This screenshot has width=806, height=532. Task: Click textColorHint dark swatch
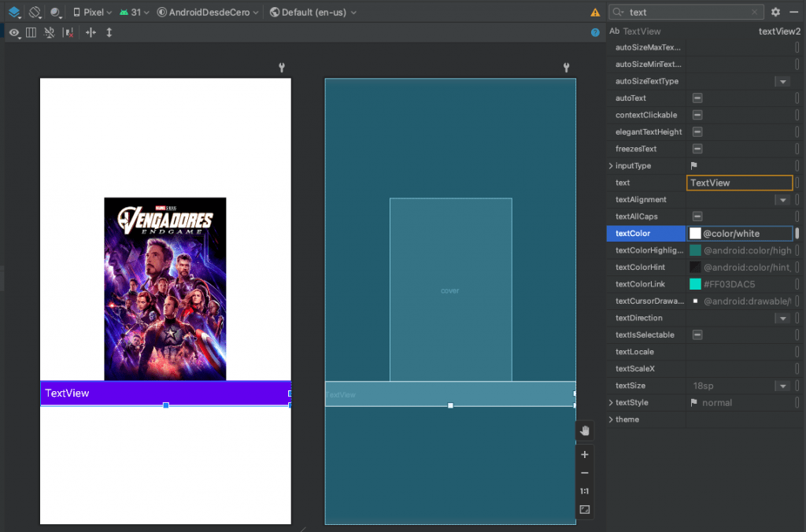(x=695, y=268)
